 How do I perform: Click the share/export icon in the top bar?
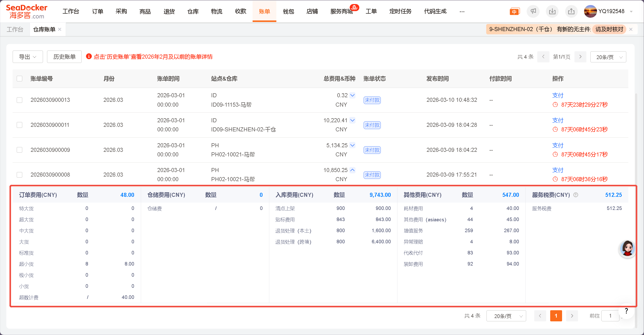pos(571,11)
